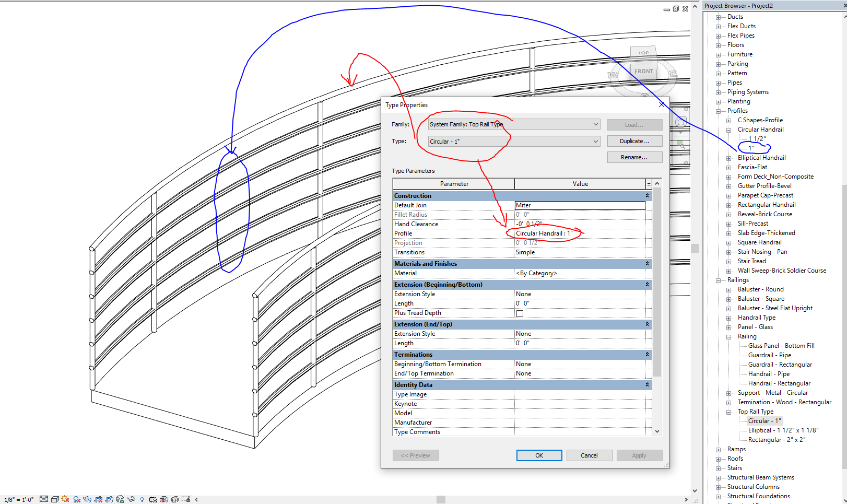Click the Crop View icon

pos(98,499)
